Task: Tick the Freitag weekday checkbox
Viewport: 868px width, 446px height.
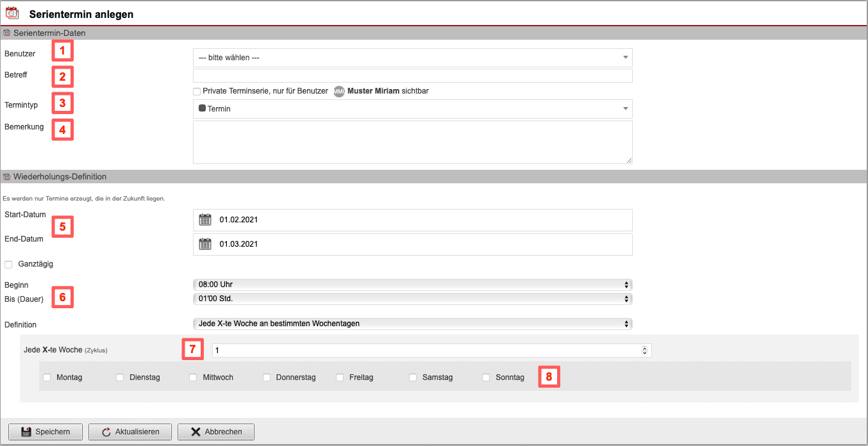Action: [340, 377]
